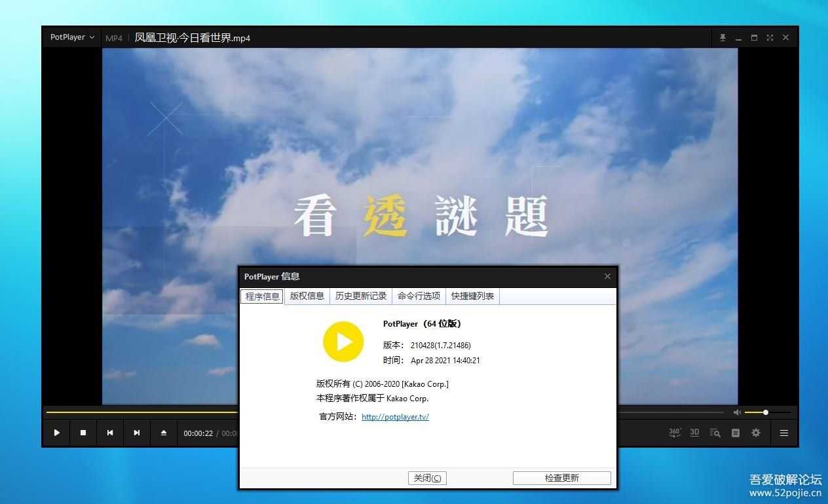Toggle the playlist hamburger menu

pyautogui.click(x=783, y=433)
